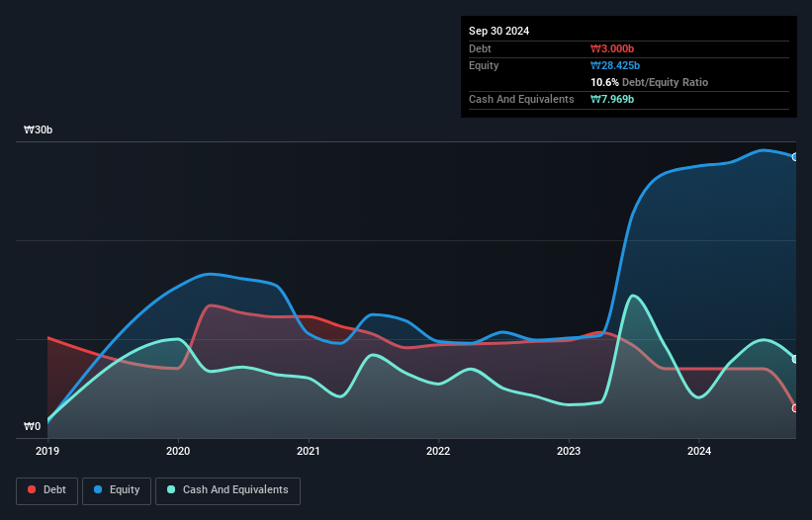Click the ₩30b y-axis label

click(x=38, y=130)
